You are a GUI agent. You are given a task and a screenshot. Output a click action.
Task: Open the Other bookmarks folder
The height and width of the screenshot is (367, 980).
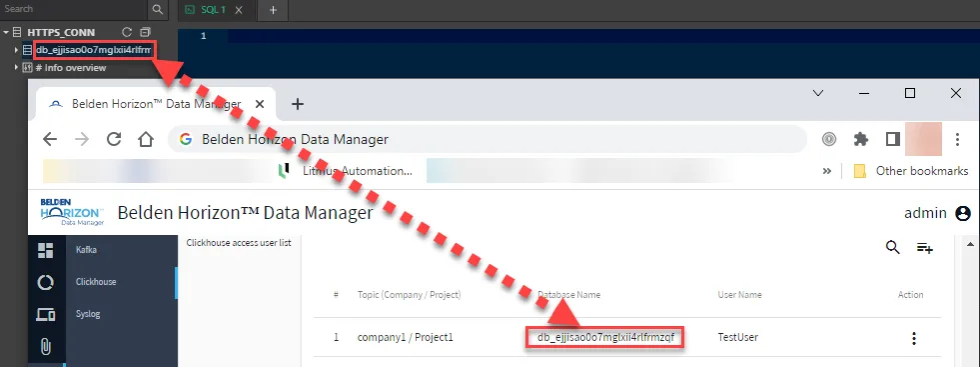point(911,171)
